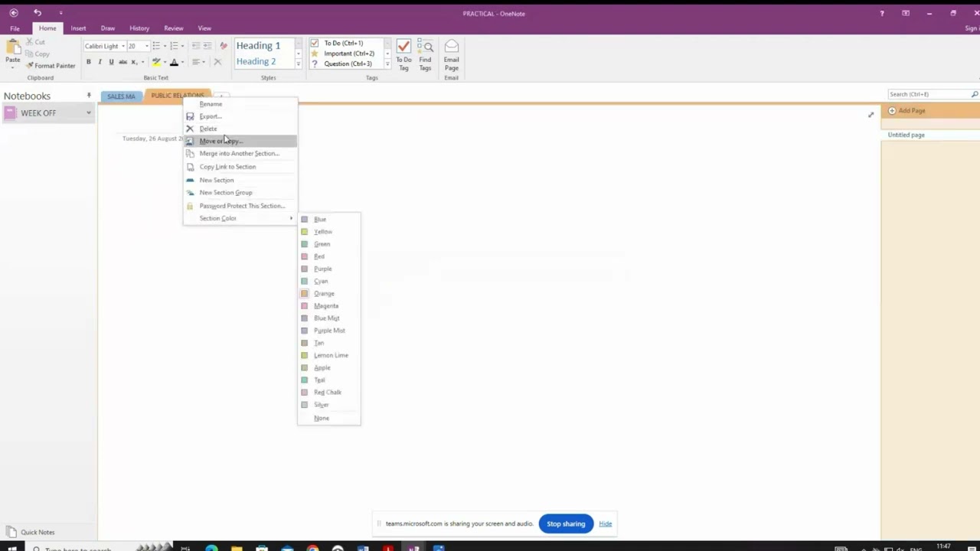The width and height of the screenshot is (980, 551).
Task: Choose Copy Link to Section
Action: click(x=240, y=167)
